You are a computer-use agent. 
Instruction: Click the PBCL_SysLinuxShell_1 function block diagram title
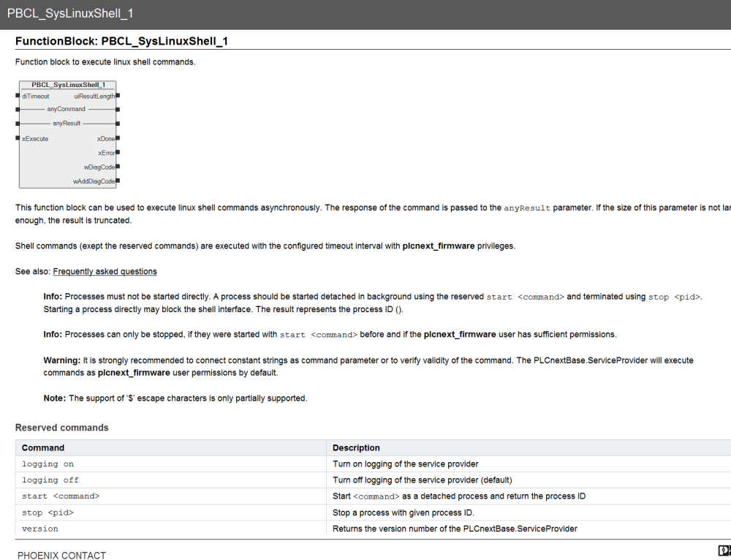pos(67,85)
